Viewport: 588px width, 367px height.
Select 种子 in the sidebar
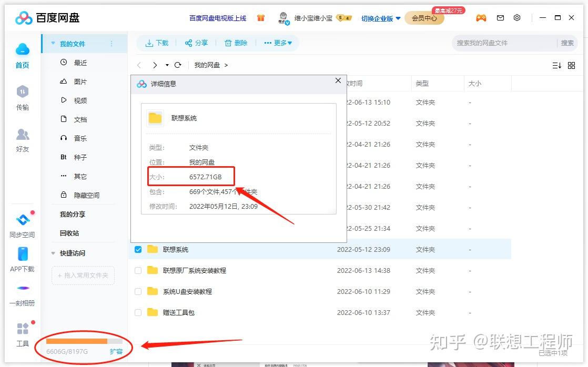(x=80, y=157)
